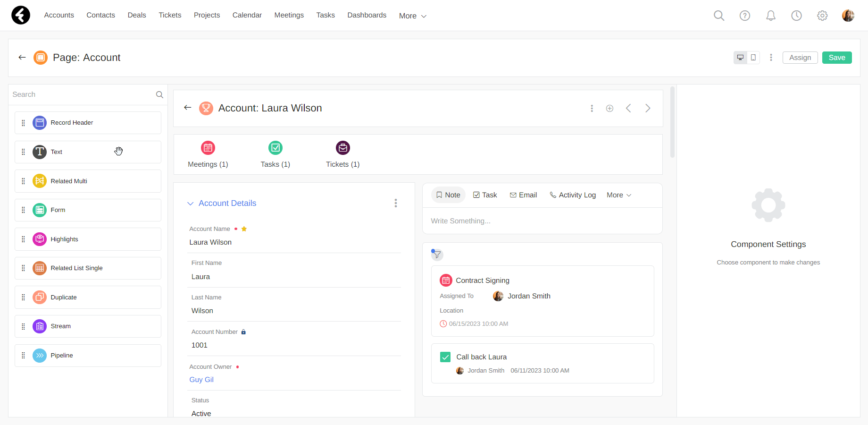
Task: Click the add plus circle in record header
Action: [x=609, y=109]
